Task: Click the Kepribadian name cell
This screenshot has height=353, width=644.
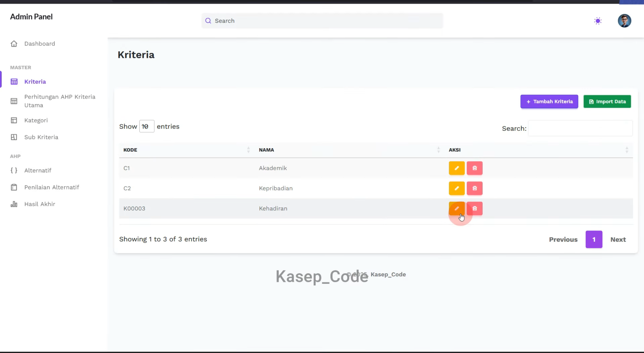Action: click(276, 188)
